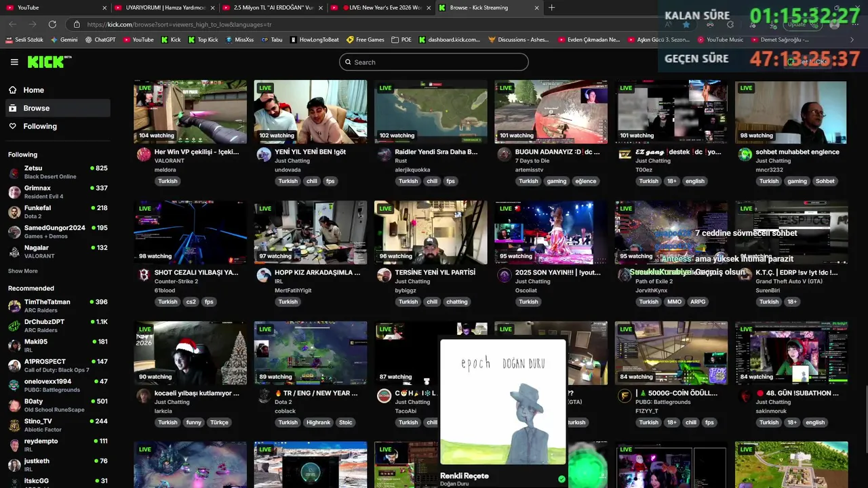This screenshot has height=488, width=868.
Task: Open a new browser tab
Action: point(551,7)
